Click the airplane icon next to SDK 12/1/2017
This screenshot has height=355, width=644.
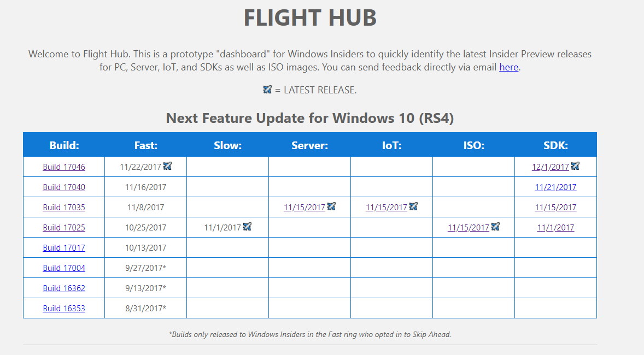[575, 166]
